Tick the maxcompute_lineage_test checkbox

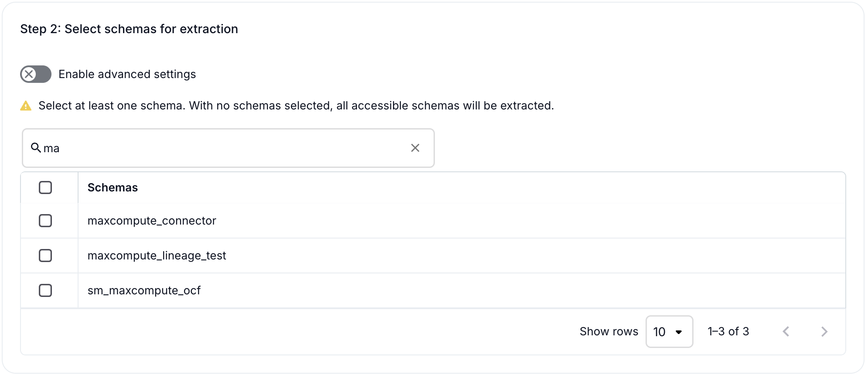pyautogui.click(x=45, y=256)
